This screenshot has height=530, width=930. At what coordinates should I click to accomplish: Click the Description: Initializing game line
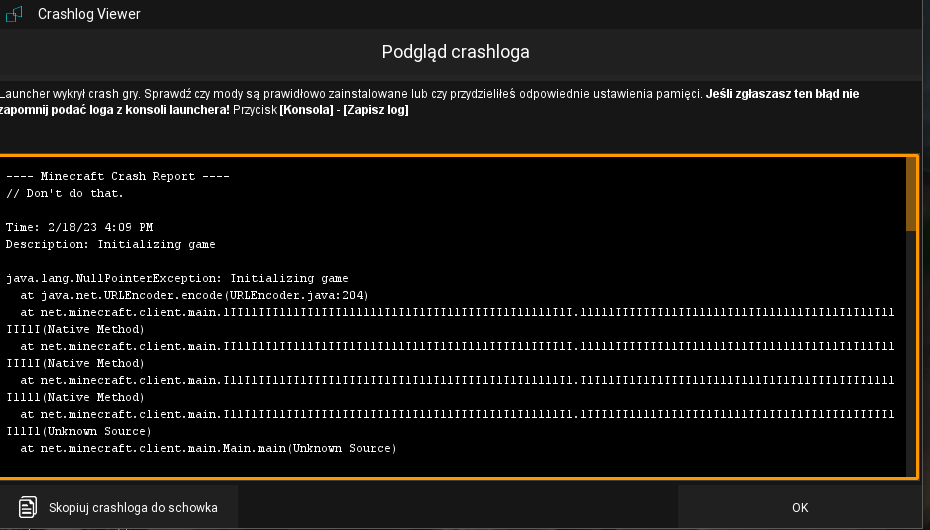tap(111, 244)
